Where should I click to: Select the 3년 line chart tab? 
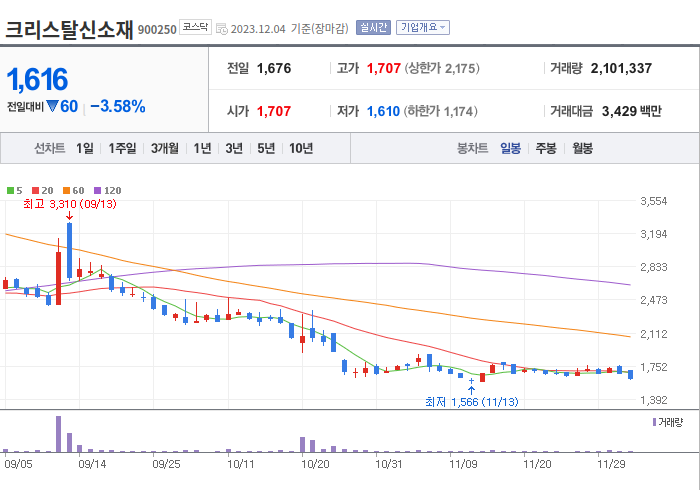(234, 148)
